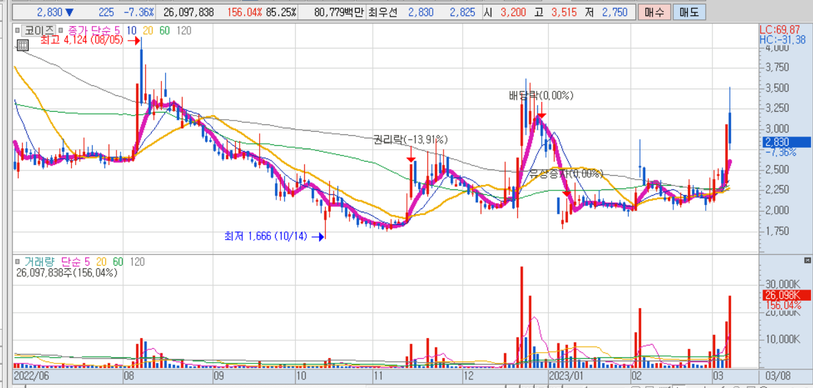Click the 매도 sell button
The image size is (813, 388).
pos(689,11)
